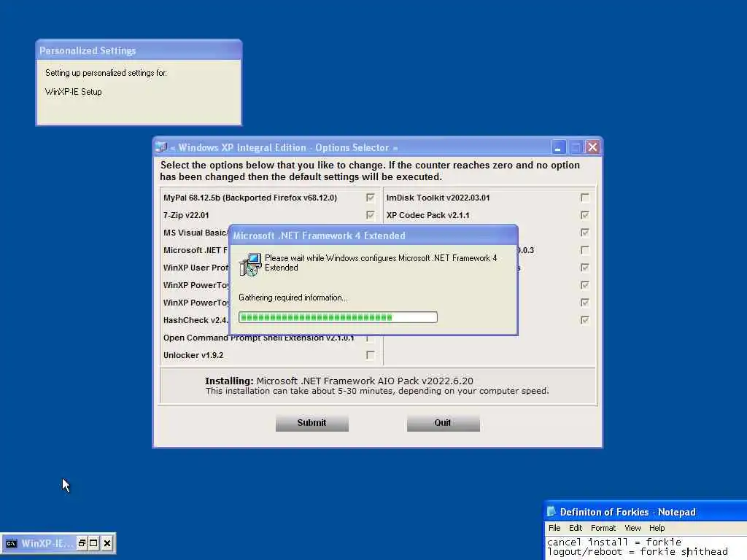Image resolution: width=747 pixels, height=560 pixels.
Task: Maximize the minimized WinXP-IE console window
Action: coord(94,543)
